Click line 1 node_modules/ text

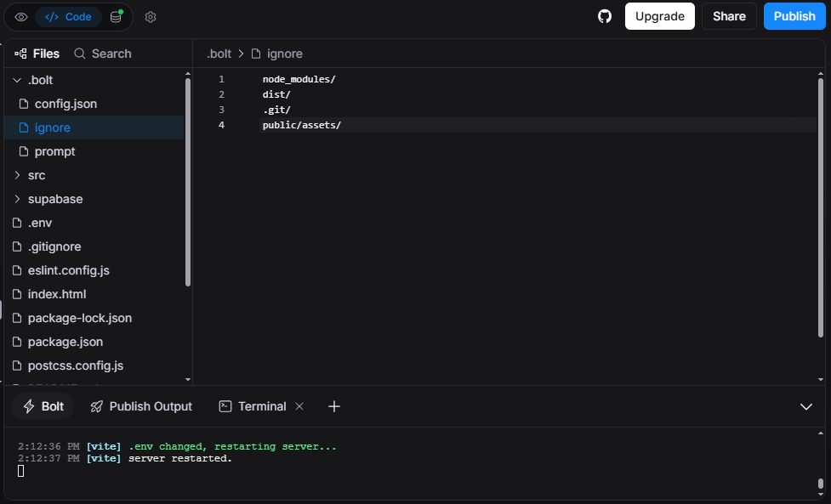point(299,79)
